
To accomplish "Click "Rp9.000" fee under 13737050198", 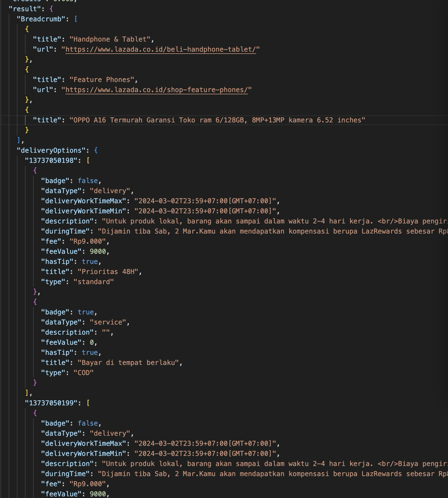I will point(88,241).
